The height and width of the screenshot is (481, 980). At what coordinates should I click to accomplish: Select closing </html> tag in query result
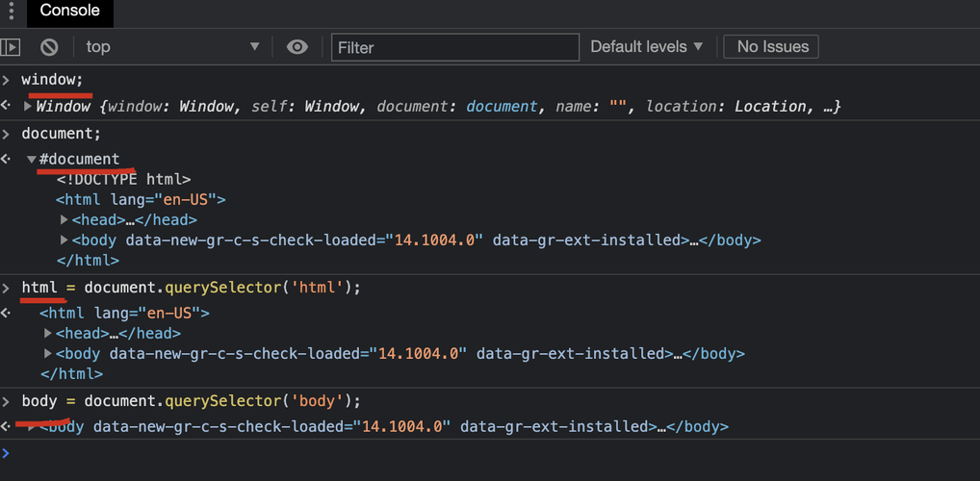pyautogui.click(x=71, y=373)
